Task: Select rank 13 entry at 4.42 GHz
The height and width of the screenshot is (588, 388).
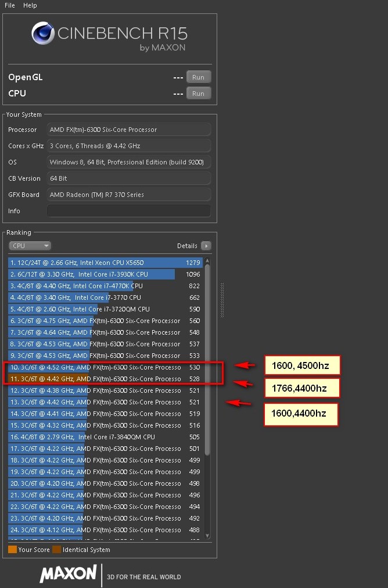Action: [x=105, y=402]
